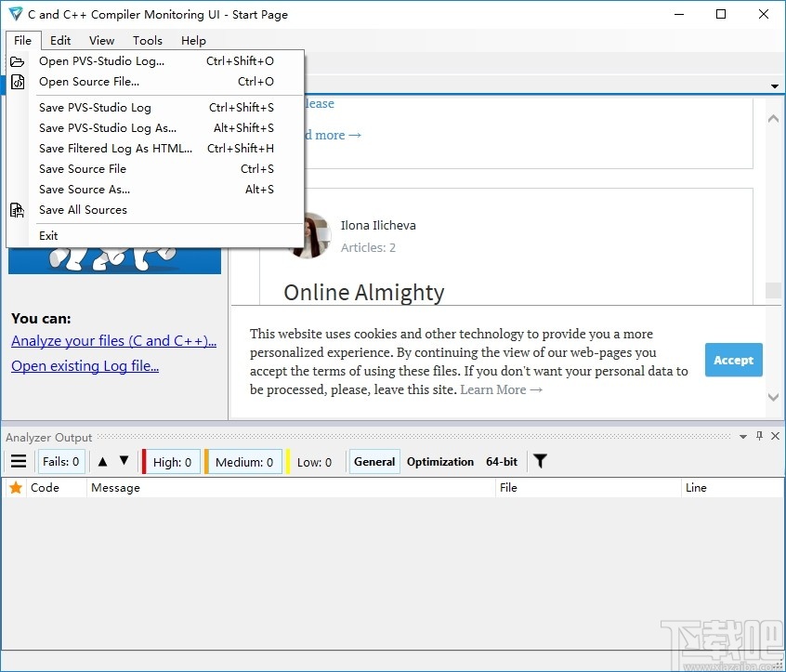Screen dimensions: 786x672
Task: Open the Tools menu
Action: point(148,41)
